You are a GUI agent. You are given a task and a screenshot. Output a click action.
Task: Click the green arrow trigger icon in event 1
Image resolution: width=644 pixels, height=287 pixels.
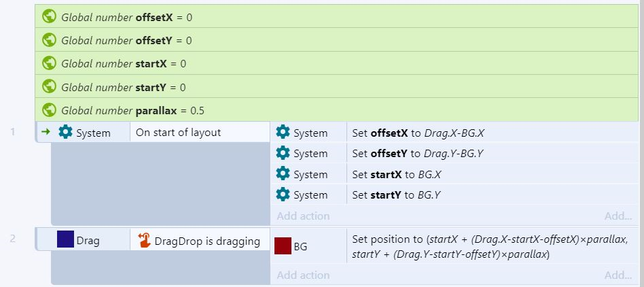(x=46, y=132)
